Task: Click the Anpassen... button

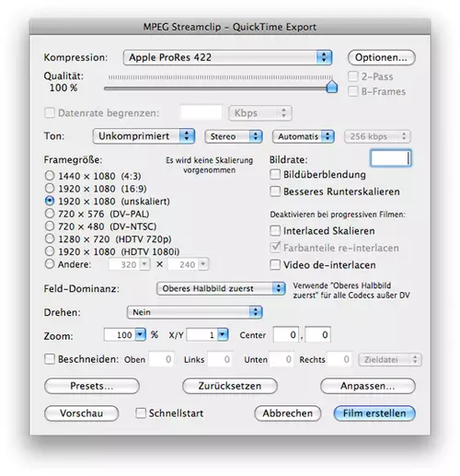Action: pyautogui.click(x=368, y=386)
